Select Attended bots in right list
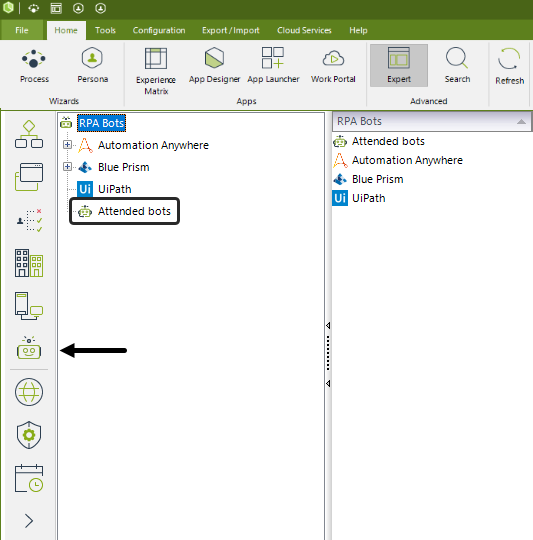533x540 pixels. [x=388, y=141]
